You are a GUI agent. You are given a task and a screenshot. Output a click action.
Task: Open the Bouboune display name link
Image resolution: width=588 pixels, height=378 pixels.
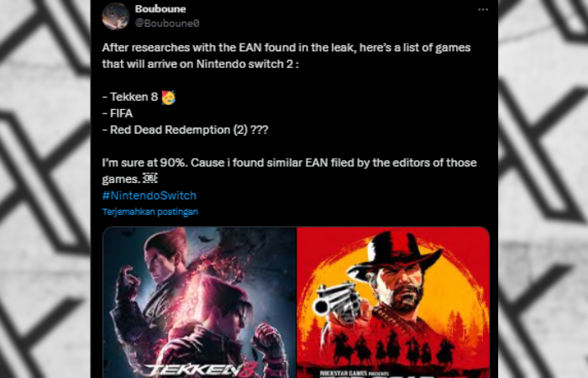(x=160, y=8)
